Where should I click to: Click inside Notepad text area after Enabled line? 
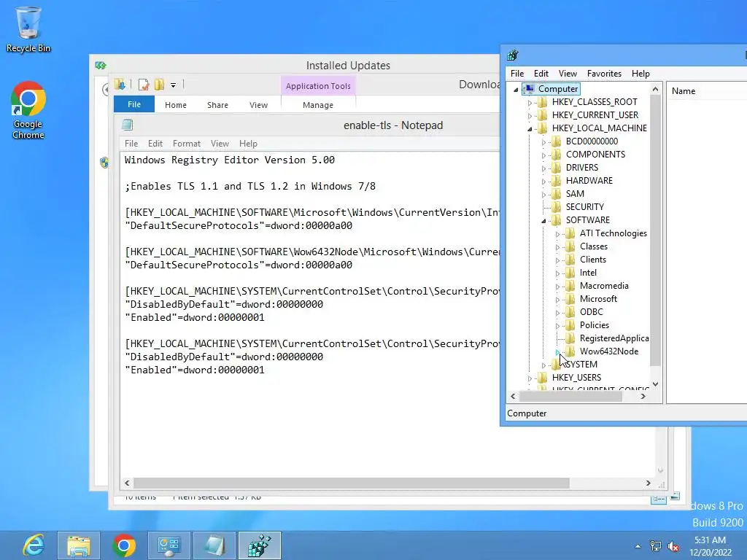[x=266, y=370]
